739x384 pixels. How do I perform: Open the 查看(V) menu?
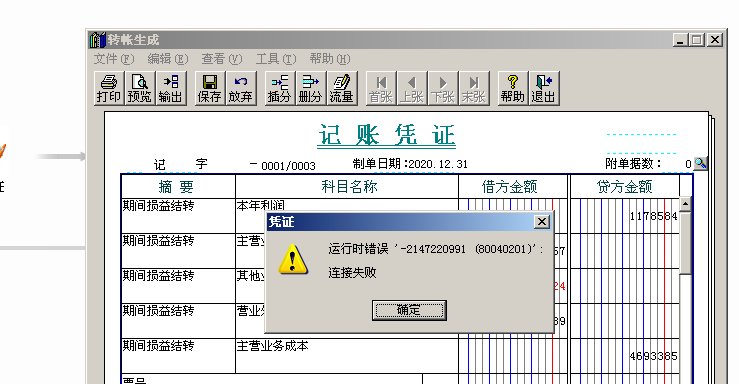[222, 59]
